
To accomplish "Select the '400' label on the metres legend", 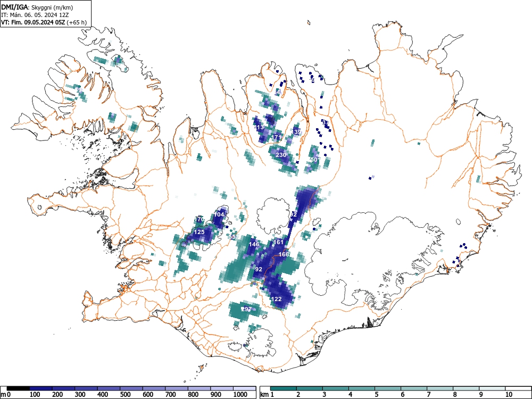I will (103, 395).
